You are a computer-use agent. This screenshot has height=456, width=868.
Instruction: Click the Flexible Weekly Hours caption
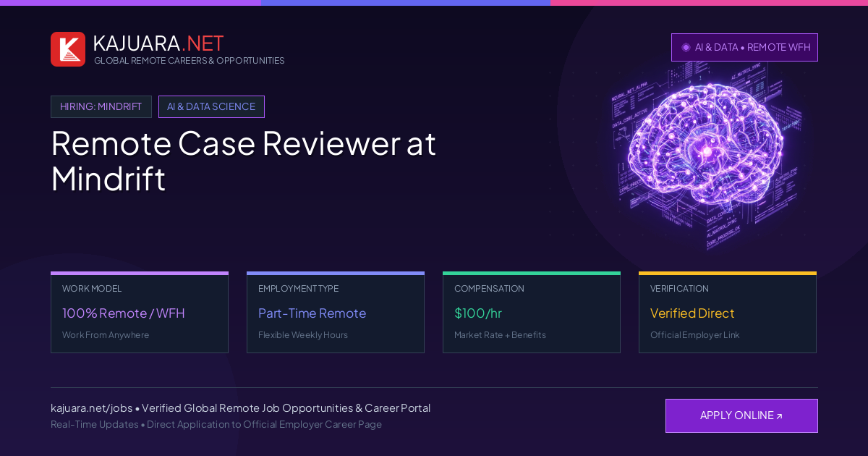[x=303, y=335]
